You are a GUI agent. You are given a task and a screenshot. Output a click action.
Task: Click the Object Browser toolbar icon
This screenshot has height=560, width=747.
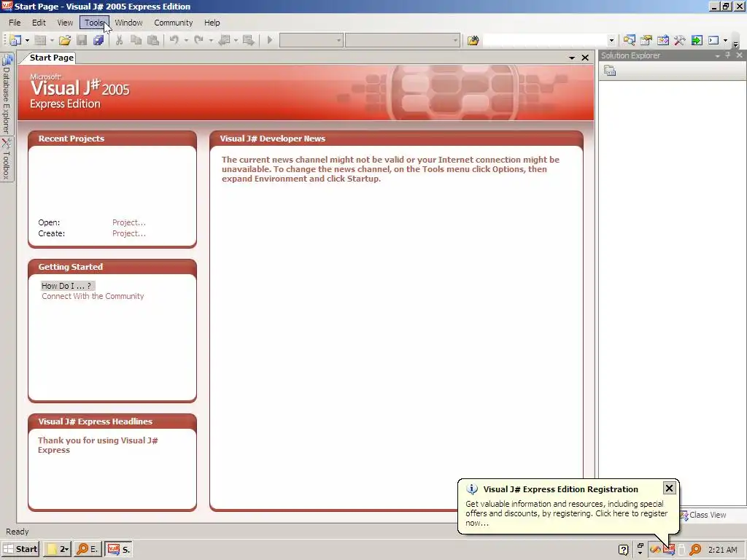[x=663, y=41]
